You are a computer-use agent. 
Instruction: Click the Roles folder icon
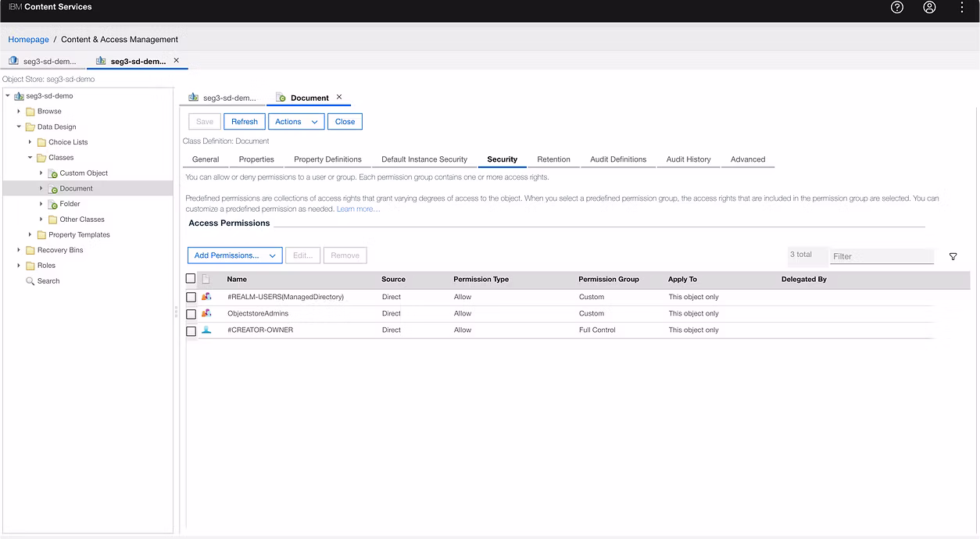(x=30, y=266)
